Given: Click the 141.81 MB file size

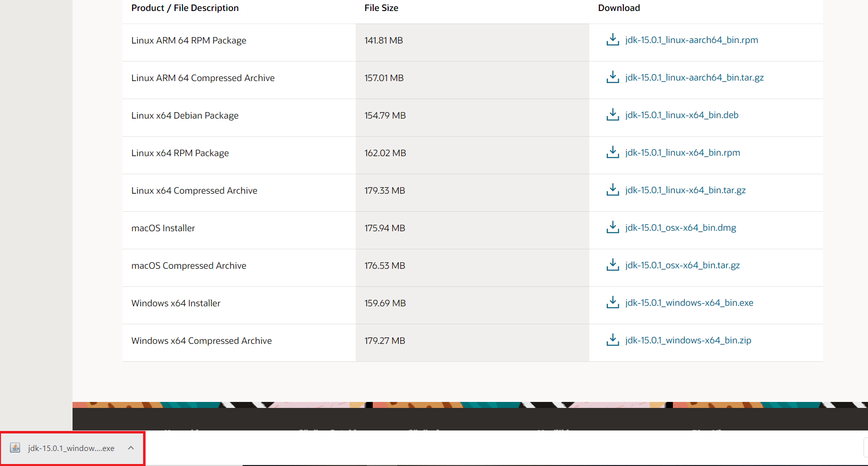Looking at the screenshot, I should (384, 41).
